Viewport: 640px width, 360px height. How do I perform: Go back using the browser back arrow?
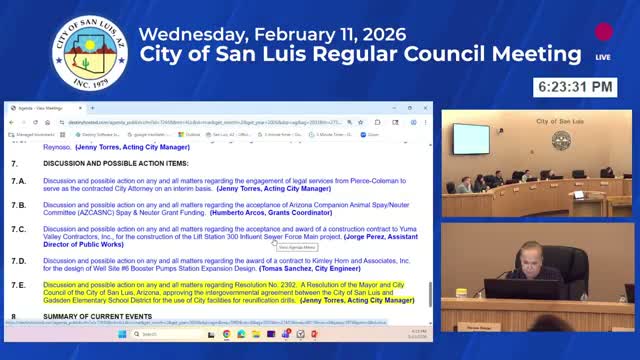click(11, 122)
